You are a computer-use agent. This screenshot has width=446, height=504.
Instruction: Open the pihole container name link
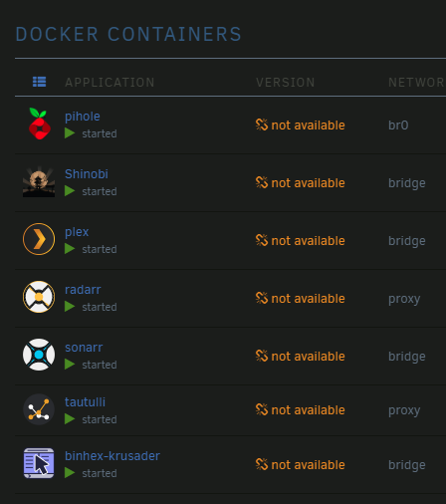point(83,117)
